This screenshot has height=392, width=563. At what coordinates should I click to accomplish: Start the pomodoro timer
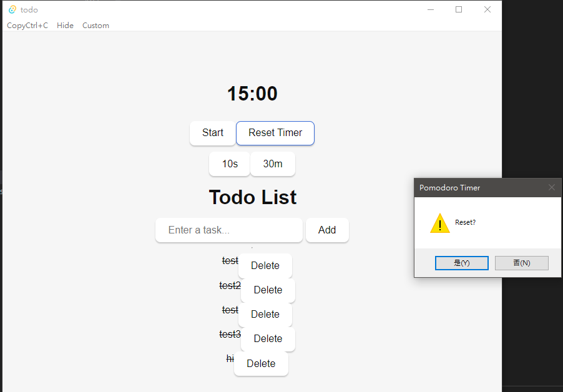point(213,133)
